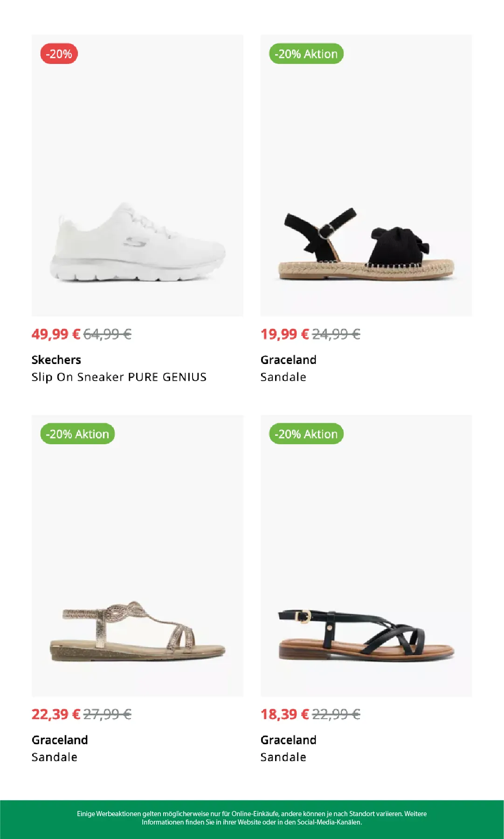Click the 22,39 € sale price
This screenshot has height=839, width=504.
pyautogui.click(x=56, y=714)
